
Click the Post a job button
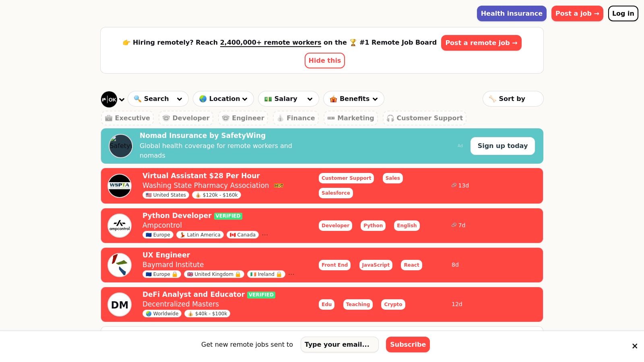pos(577,14)
